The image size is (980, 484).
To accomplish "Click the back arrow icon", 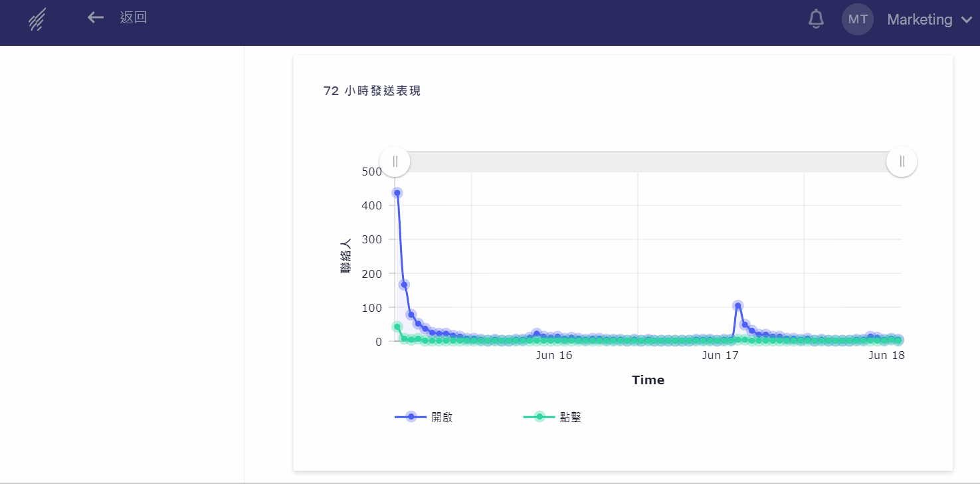I will point(96,18).
